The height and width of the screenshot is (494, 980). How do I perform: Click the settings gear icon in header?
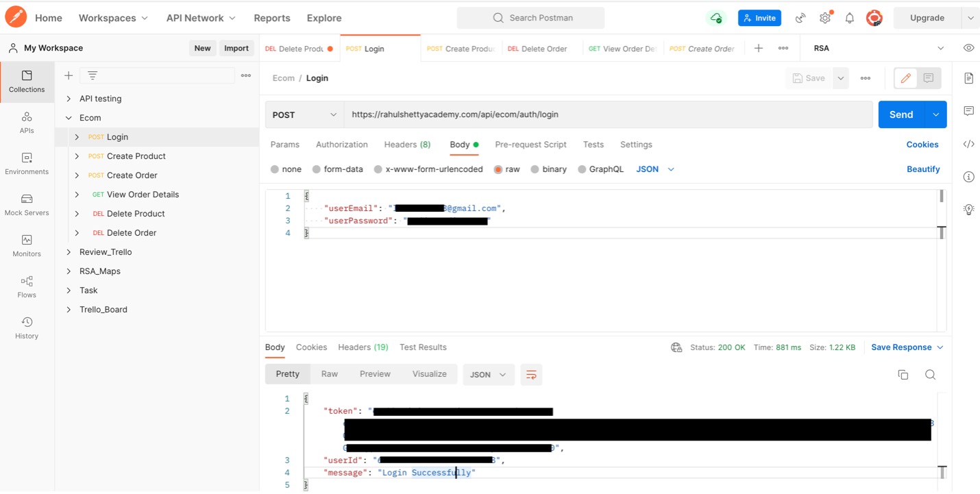coord(825,18)
